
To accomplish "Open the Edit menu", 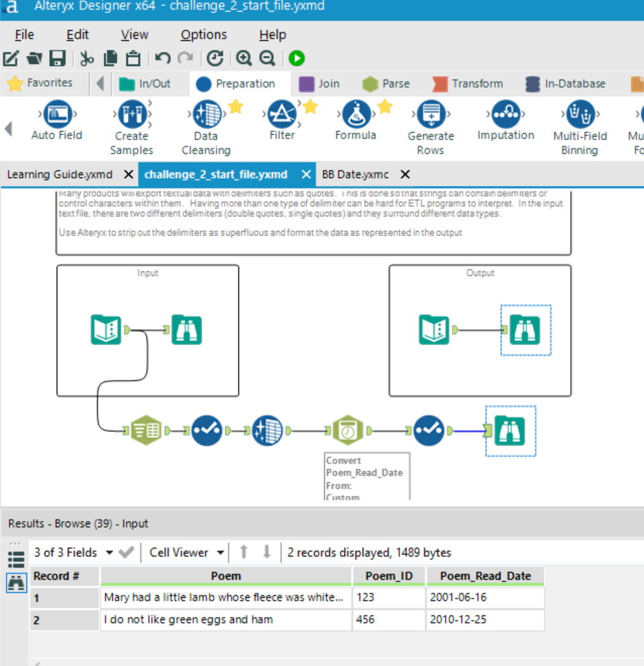I will click(x=77, y=34).
